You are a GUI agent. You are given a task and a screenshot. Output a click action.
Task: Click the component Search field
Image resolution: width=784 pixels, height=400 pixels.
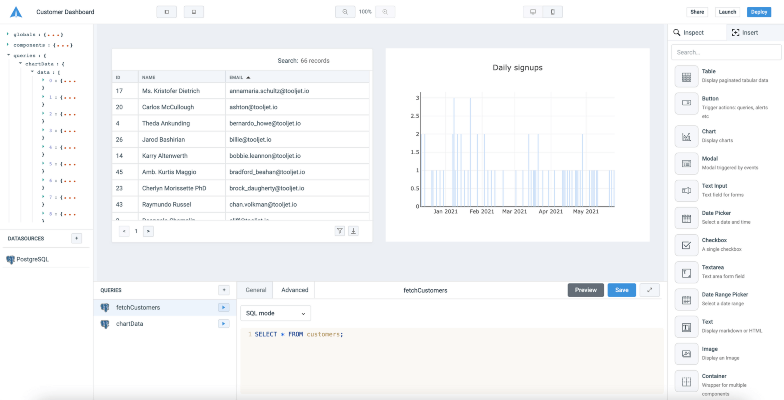[726, 52]
